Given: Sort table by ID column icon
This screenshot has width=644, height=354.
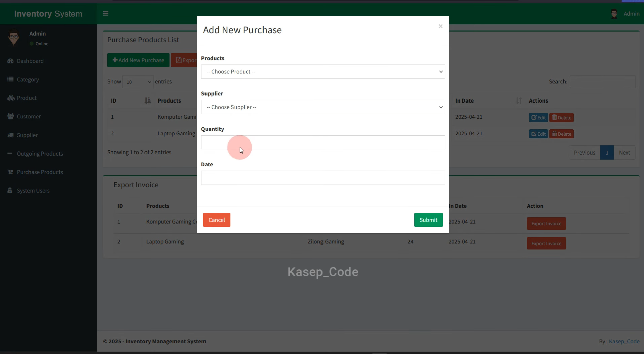Looking at the screenshot, I should 148,100.
